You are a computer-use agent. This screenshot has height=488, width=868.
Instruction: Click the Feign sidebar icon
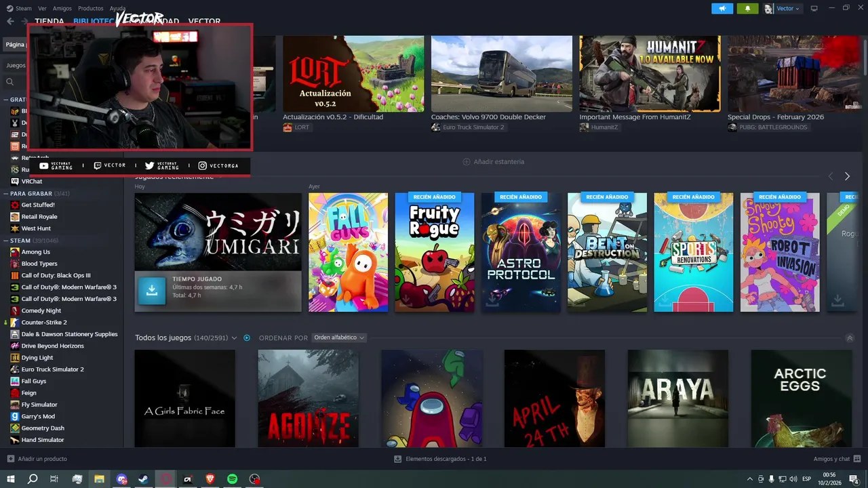coord(15,393)
